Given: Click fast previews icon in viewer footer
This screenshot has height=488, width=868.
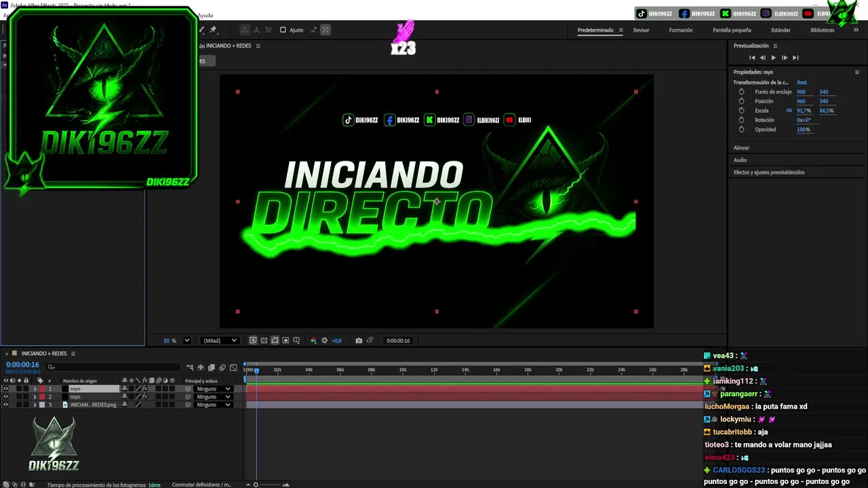Looking at the screenshot, I should pyautogui.click(x=253, y=340).
